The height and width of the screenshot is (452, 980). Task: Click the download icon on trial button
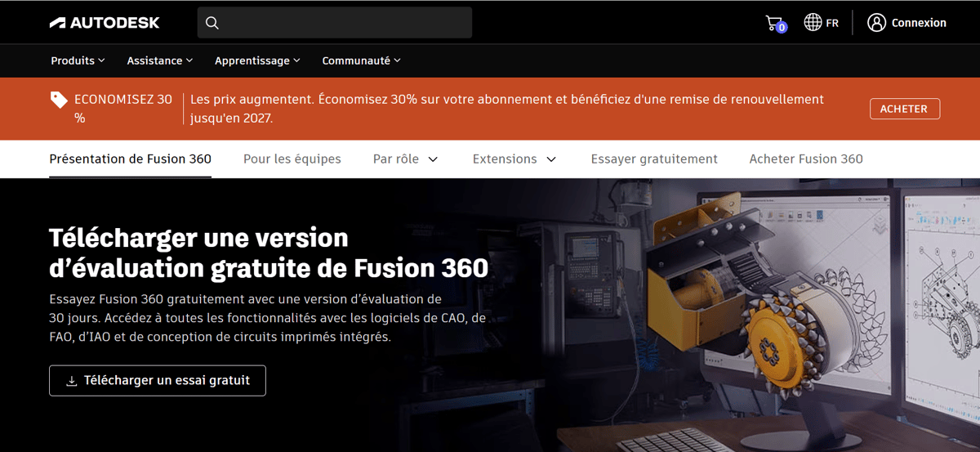[72, 381]
